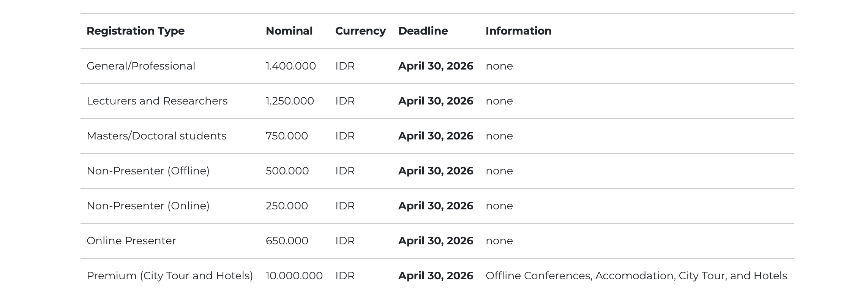Select the 10.000.000 nominal value
868x304 pixels.
coord(294,276)
